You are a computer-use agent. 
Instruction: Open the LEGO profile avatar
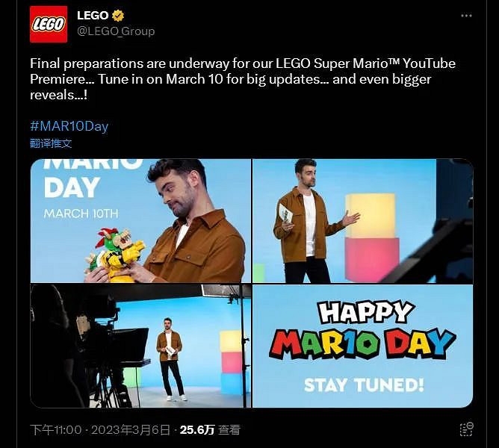pos(49,24)
